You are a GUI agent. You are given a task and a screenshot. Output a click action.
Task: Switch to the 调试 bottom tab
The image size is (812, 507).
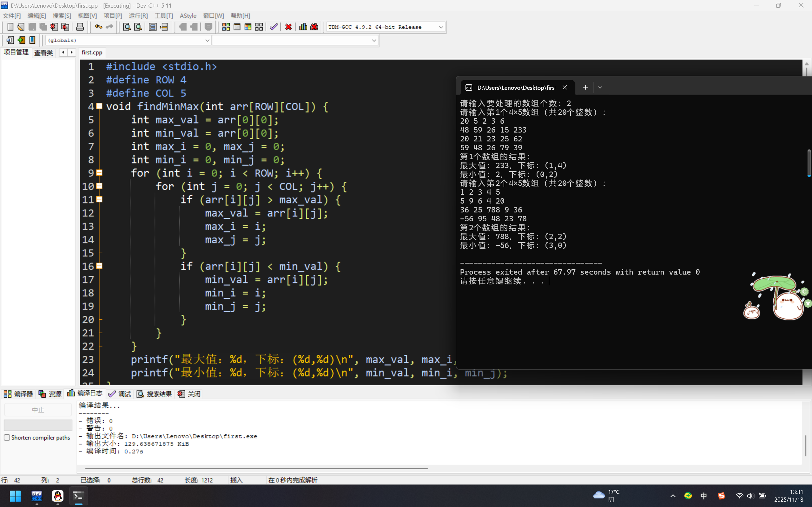(120, 394)
